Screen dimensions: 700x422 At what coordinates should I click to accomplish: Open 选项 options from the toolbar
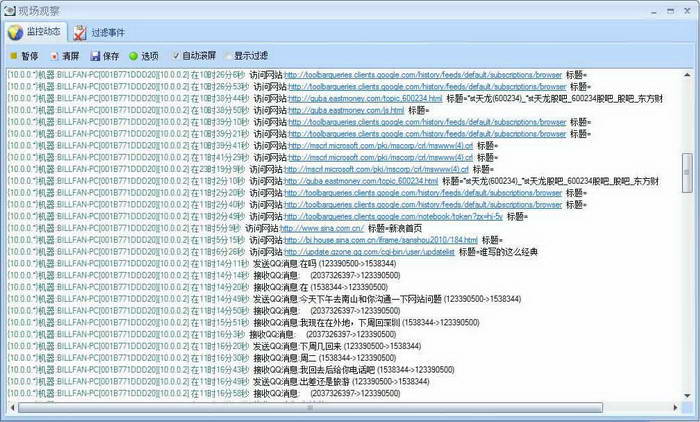144,56
